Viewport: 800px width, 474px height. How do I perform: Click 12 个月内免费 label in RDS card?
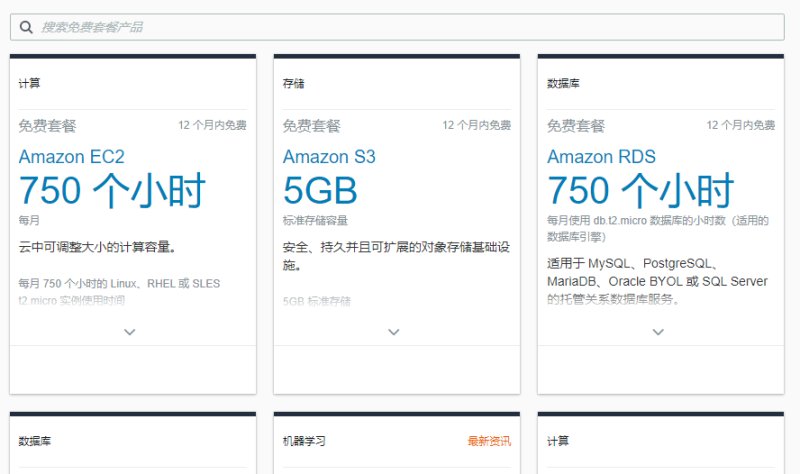741,125
